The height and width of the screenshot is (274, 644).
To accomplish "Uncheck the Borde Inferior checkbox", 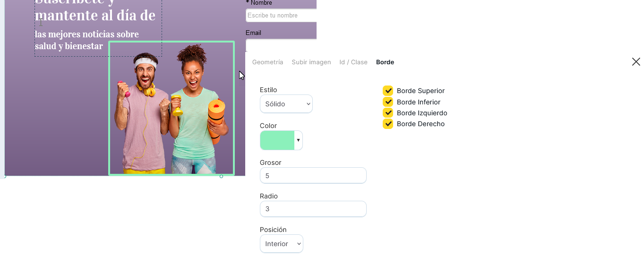I will click(x=388, y=102).
